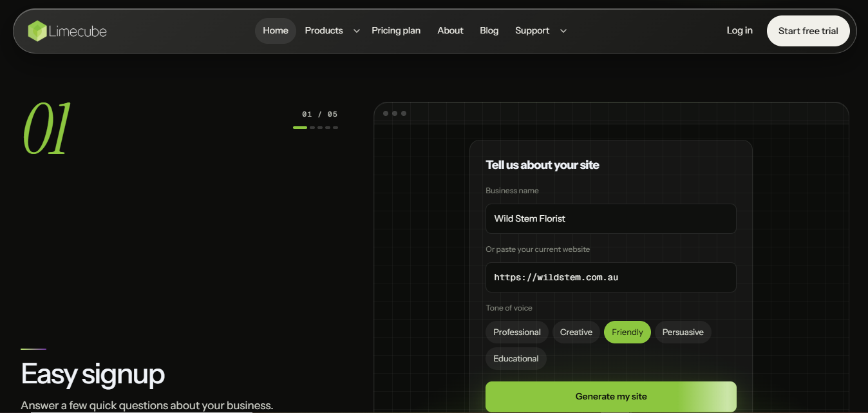Click the "Answer a few quick questions" text
Viewport: 868px width, 413px height.
pos(147,405)
